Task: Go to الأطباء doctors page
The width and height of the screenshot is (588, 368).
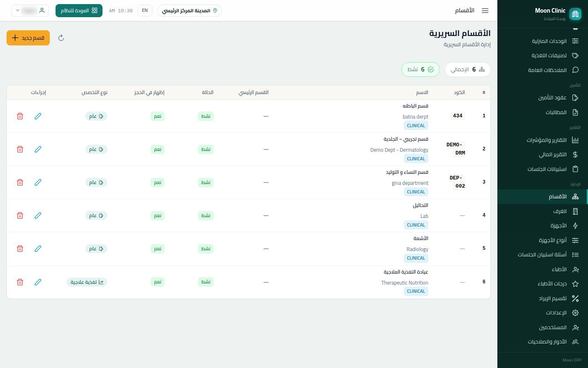Action: (542, 269)
